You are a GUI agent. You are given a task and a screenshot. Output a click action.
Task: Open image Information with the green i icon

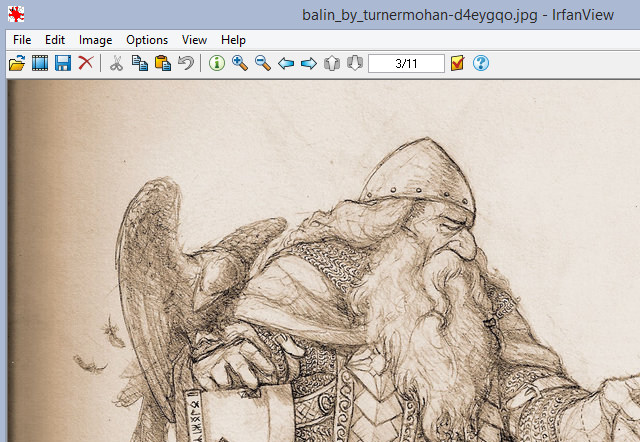click(217, 63)
